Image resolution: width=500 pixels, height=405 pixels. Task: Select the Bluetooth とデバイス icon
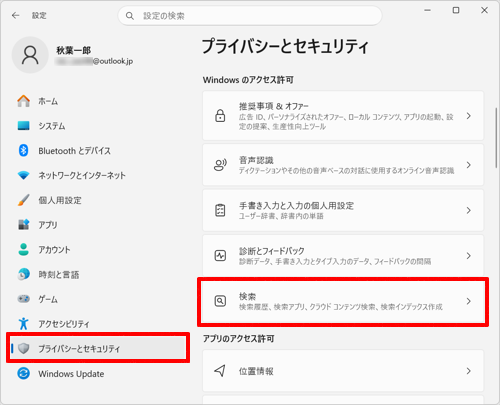(23, 150)
